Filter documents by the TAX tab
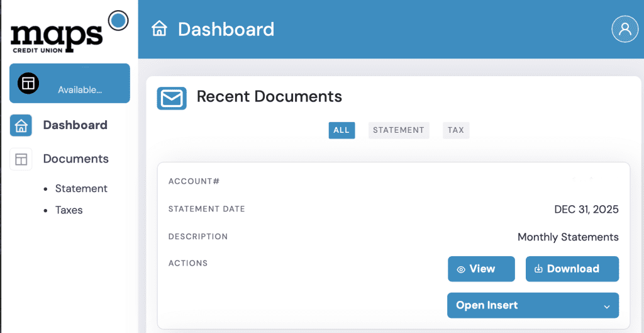 point(456,130)
